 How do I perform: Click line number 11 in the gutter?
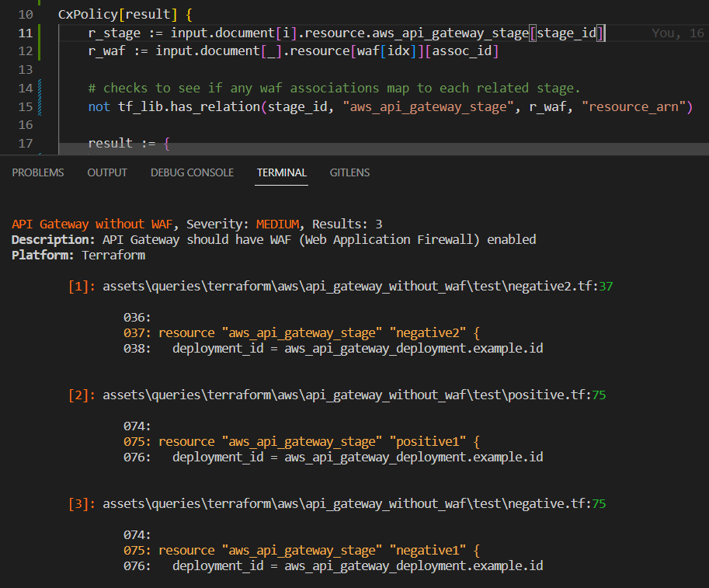pos(25,33)
